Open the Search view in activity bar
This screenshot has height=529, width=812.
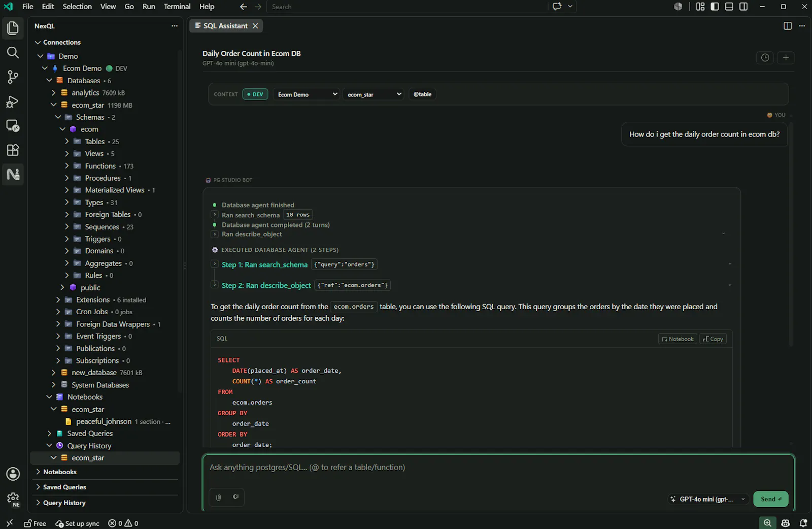[x=13, y=52]
